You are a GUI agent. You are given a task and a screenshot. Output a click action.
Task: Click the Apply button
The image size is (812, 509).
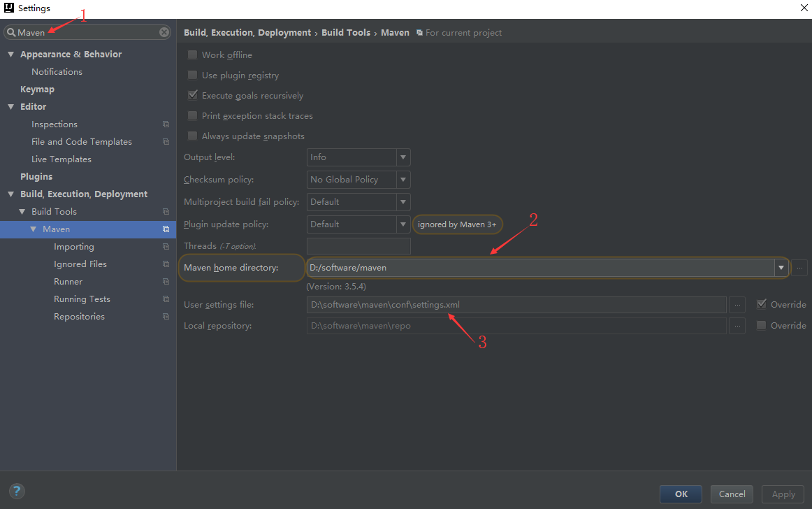783,494
